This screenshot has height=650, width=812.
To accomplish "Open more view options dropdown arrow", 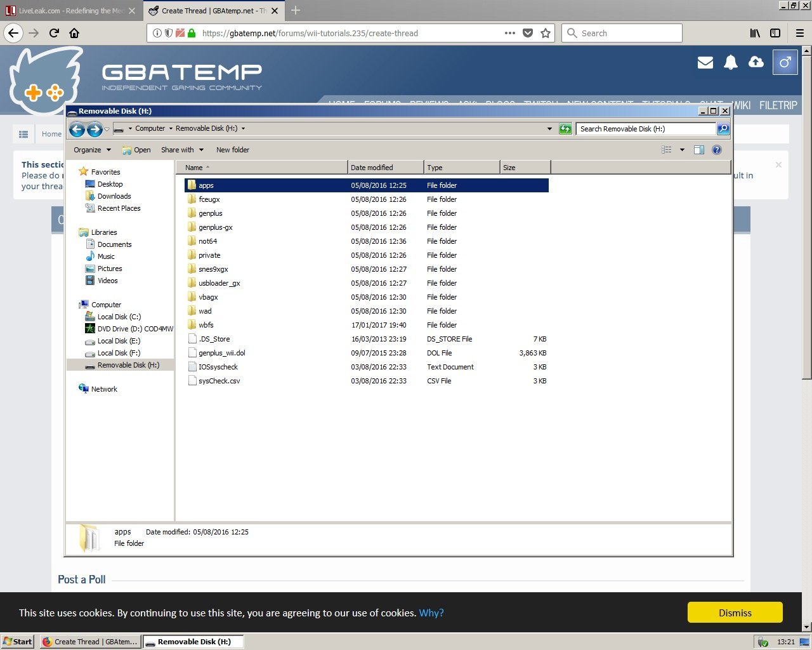I will (682, 150).
